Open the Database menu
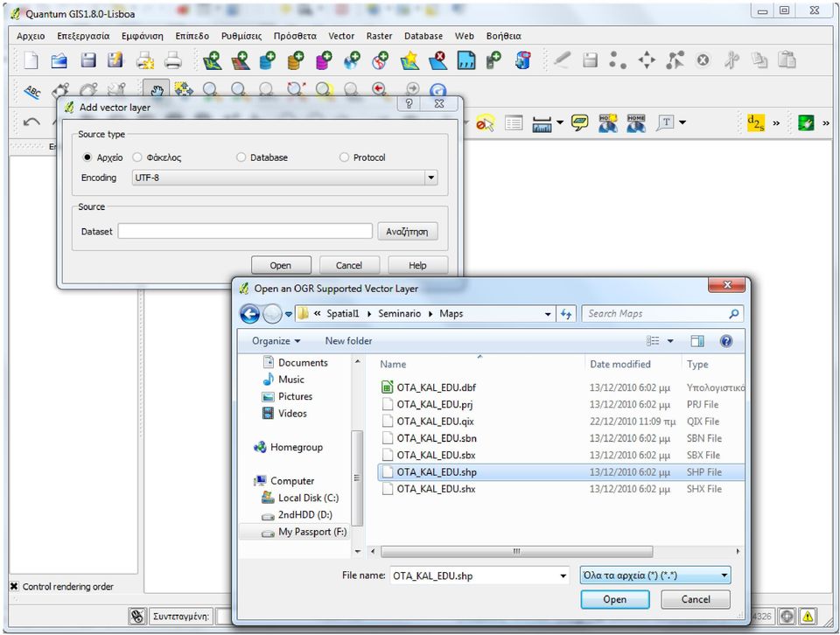The width and height of the screenshot is (840, 635). tap(423, 36)
